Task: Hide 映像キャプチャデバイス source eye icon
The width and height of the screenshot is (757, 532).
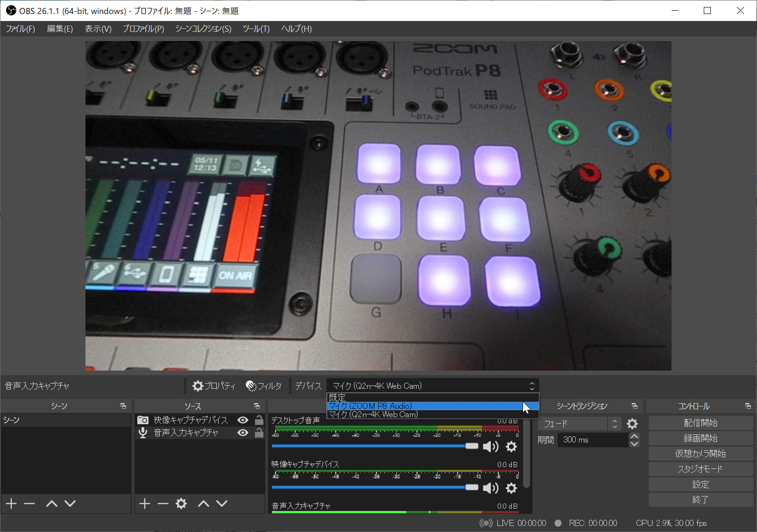Action: coord(243,420)
